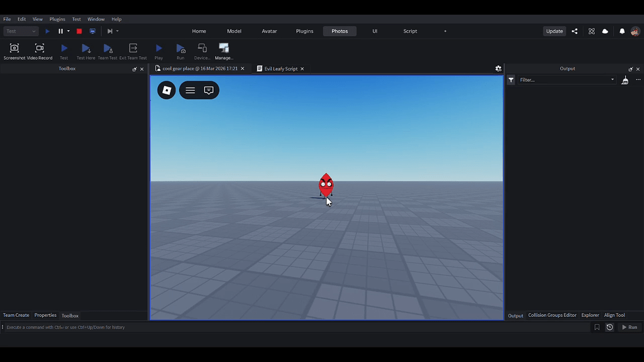Select the Photos ribbon tab
The width and height of the screenshot is (644, 362).
(340, 31)
